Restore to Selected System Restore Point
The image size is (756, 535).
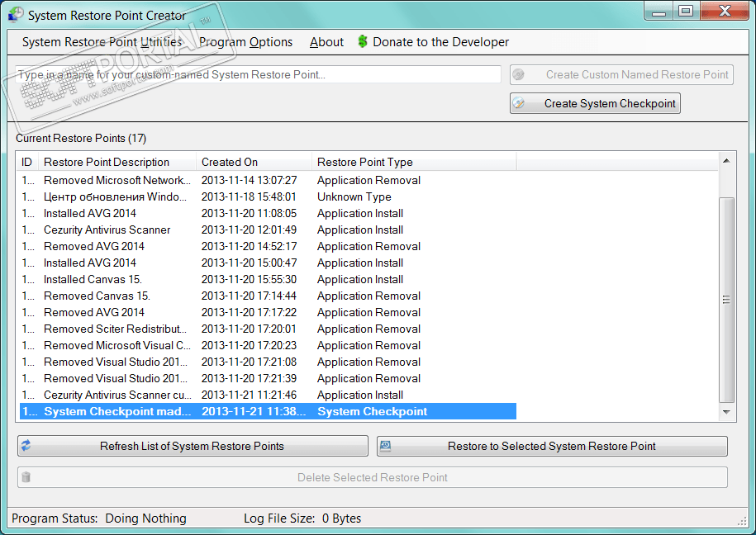point(552,446)
